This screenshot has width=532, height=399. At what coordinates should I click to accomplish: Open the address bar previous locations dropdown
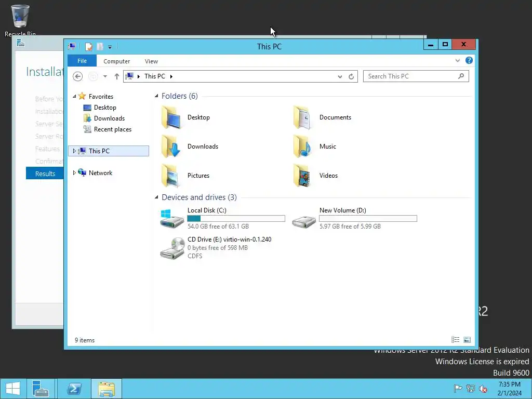(340, 77)
